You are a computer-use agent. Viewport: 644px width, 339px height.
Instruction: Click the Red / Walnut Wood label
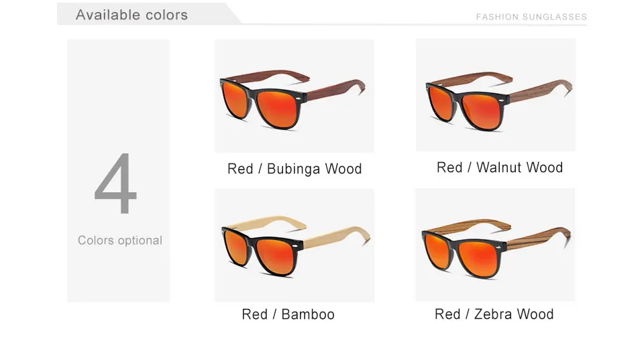pyautogui.click(x=499, y=167)
